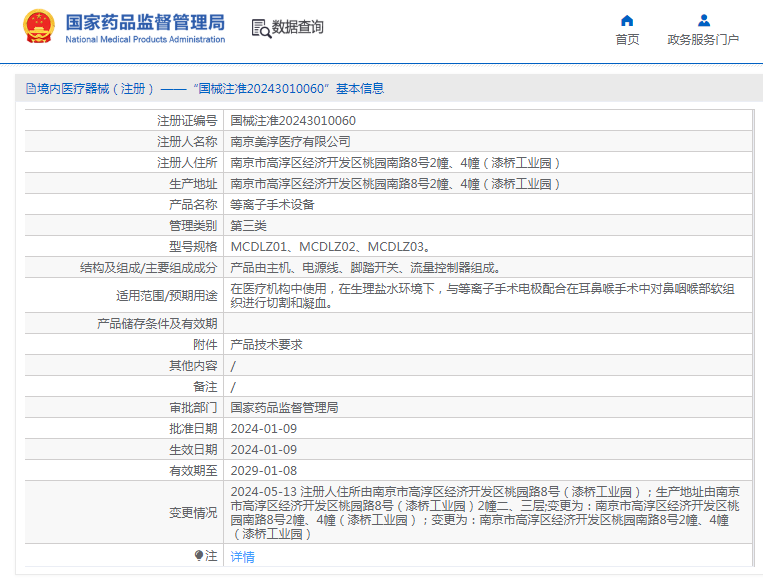This screenshot has height=581, width=763.
Task: Click the 管理类别 row label
Action: pyautogui.click(x=193, y=226)
